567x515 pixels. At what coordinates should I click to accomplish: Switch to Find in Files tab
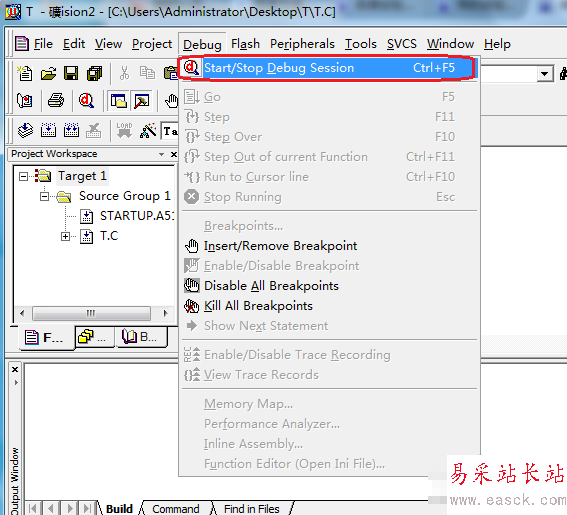pos(251,509)
